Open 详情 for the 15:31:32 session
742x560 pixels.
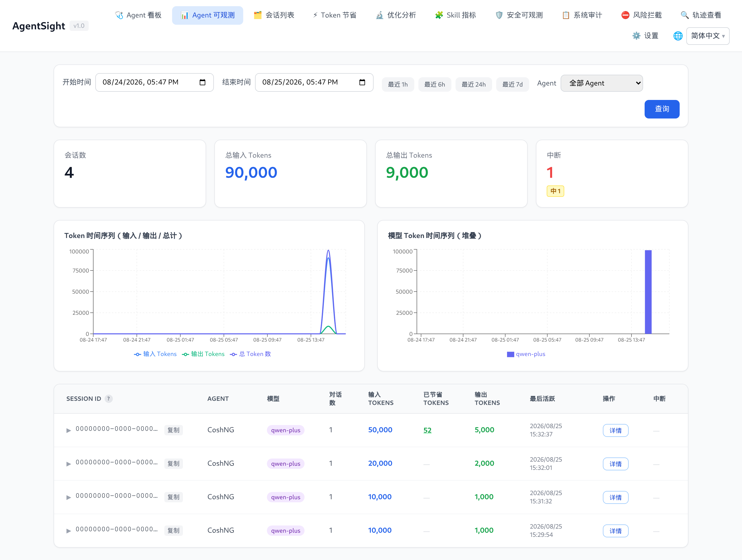pyautogui.click(x=615, y=497)
